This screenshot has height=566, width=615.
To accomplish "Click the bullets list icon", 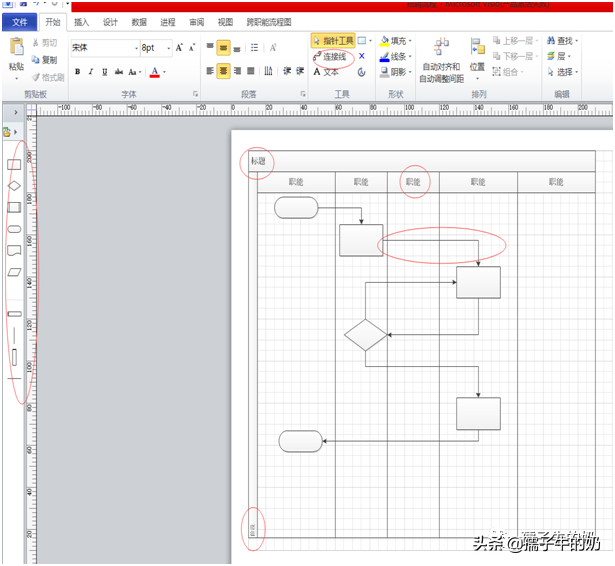I will point(255,48).
